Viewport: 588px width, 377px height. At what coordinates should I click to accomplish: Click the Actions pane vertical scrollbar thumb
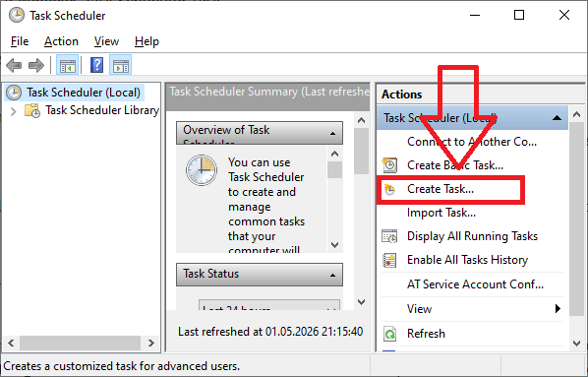click(577, 219)
